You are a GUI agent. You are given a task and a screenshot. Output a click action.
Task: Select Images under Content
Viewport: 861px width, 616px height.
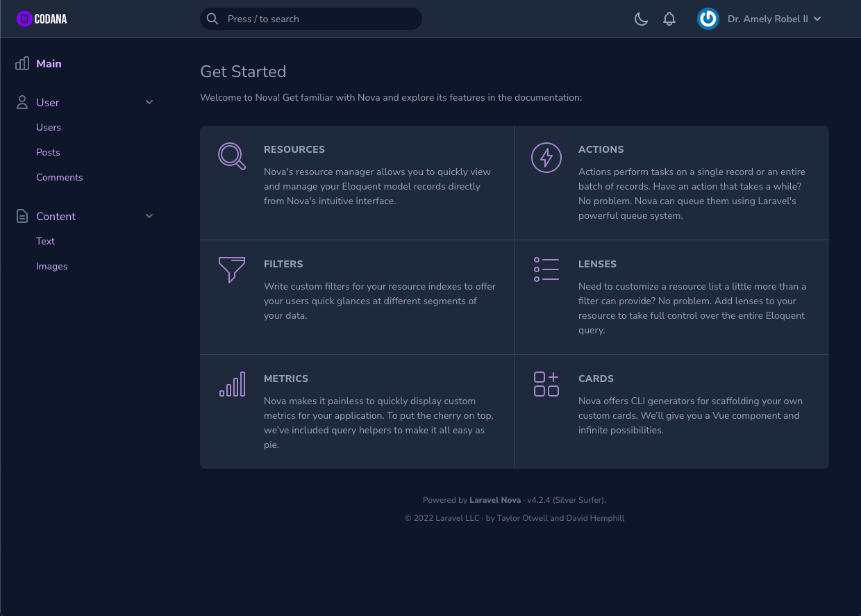click(x=51, y=267)
